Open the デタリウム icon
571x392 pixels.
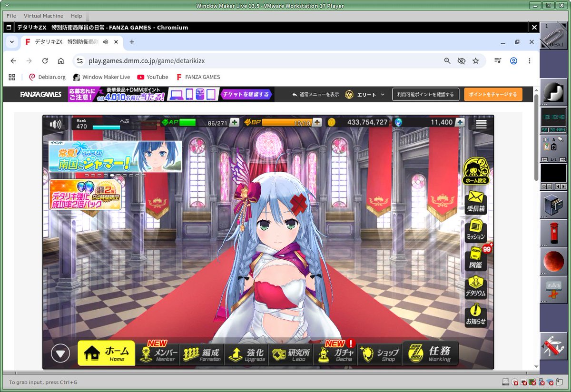(x=476, y=287)
